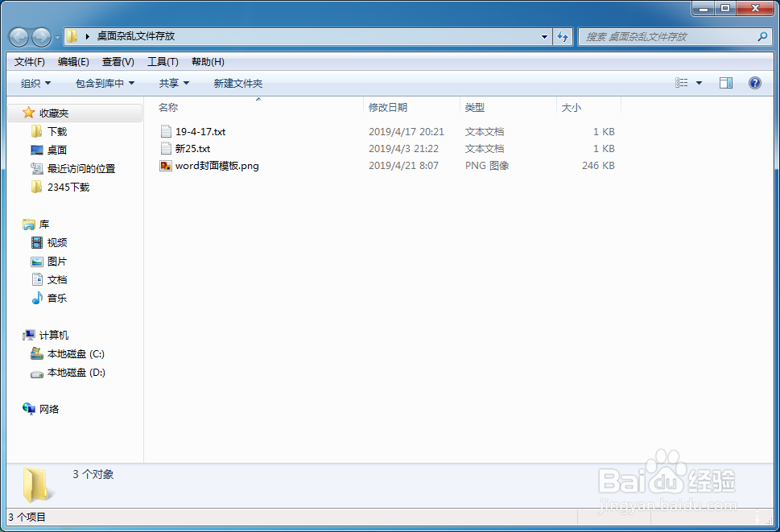Image resolution: width=780 pixels, height=532 pixels.
Task: Open the 帮助(H) menu
Action: pos(208,62)
